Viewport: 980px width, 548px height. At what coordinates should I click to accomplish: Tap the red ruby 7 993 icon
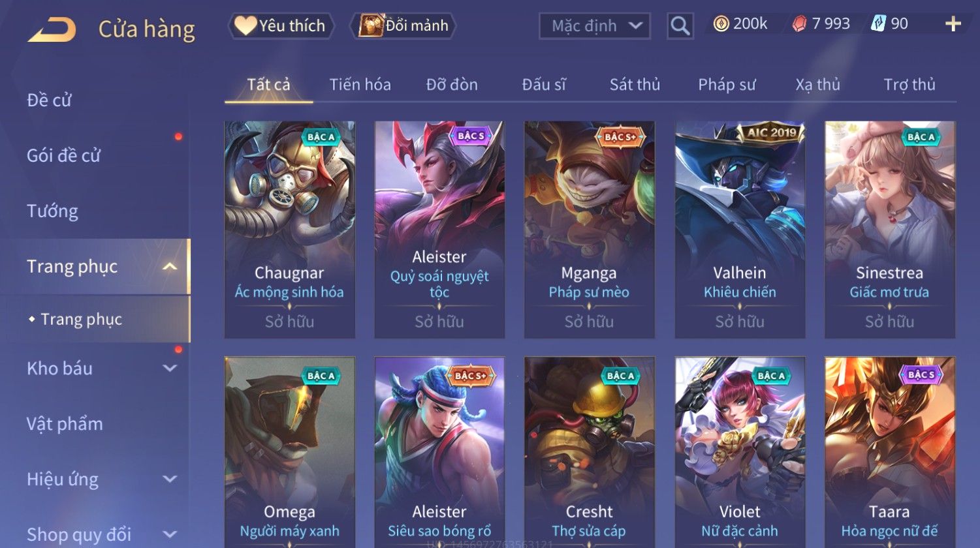(799, 24)
